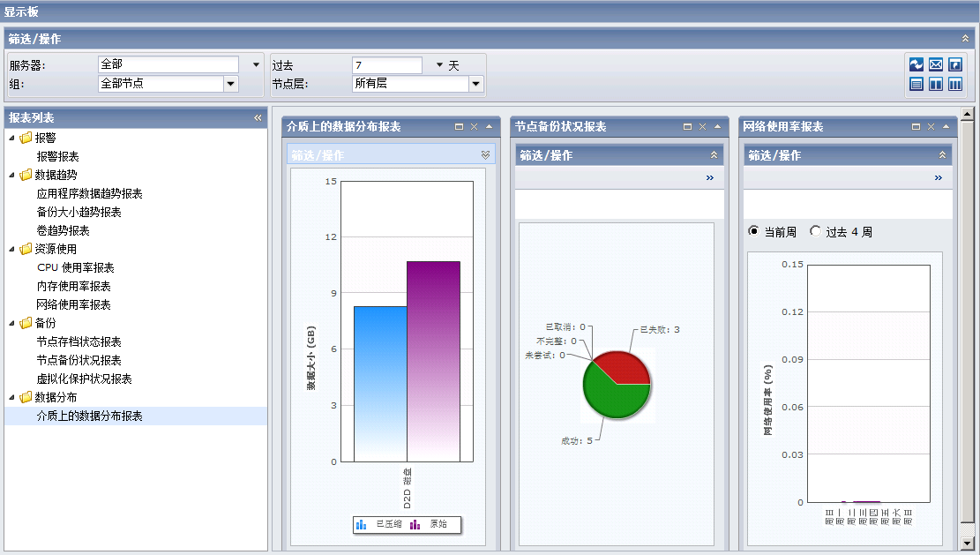Image resolution: width=980 pixels, height=555 pixels.
Task: Click the 原始 legend swatch
Action: (x=415, y=524)
